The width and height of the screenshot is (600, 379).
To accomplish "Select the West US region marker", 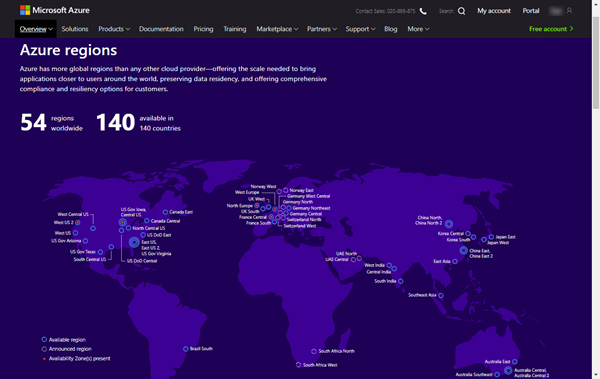I will pos(75,233).
